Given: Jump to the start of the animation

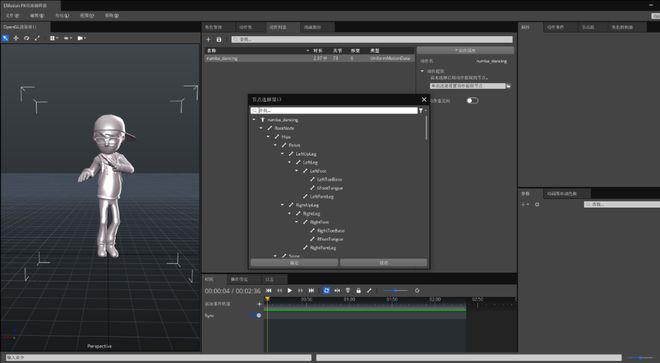Looking at the screenshot, I should pos(269,291).
